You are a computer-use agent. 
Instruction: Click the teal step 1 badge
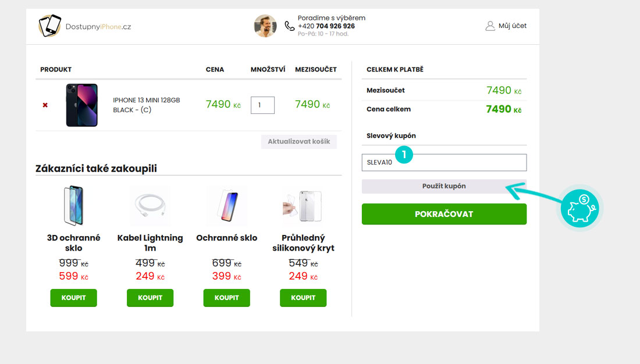(404, 155)
